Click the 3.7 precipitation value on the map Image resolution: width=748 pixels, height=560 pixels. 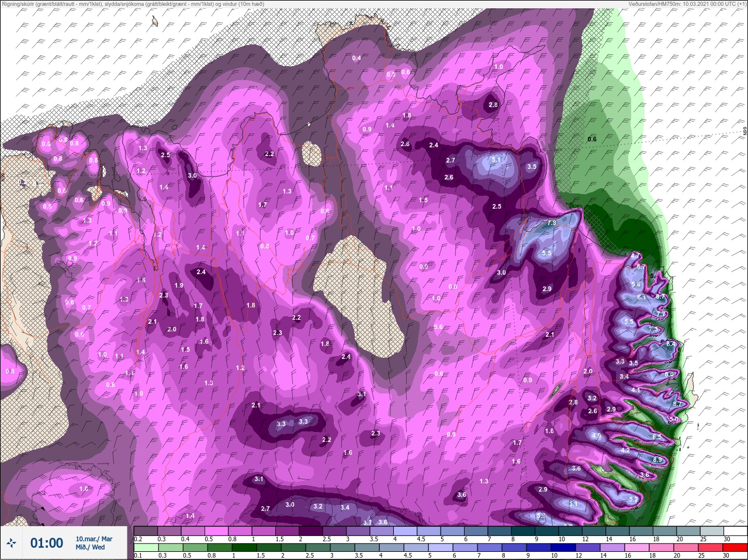click(368, 523)
